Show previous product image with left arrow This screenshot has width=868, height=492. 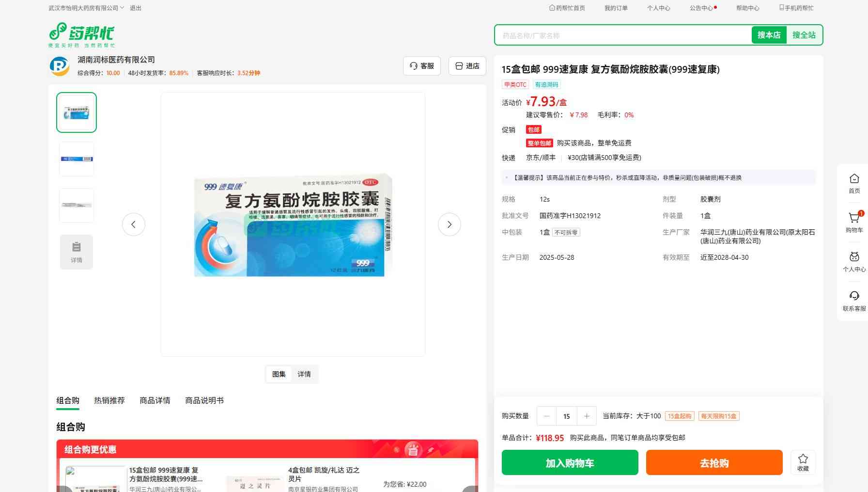coord(134,224)
